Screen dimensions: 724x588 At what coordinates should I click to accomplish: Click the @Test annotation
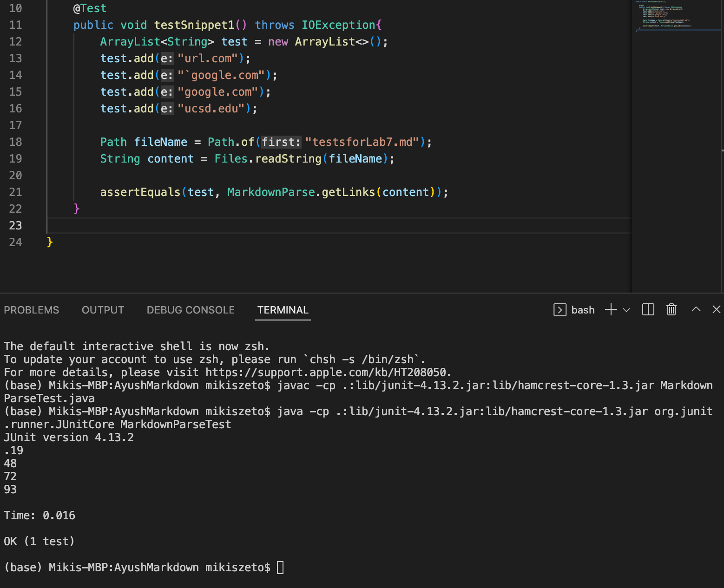90,8
